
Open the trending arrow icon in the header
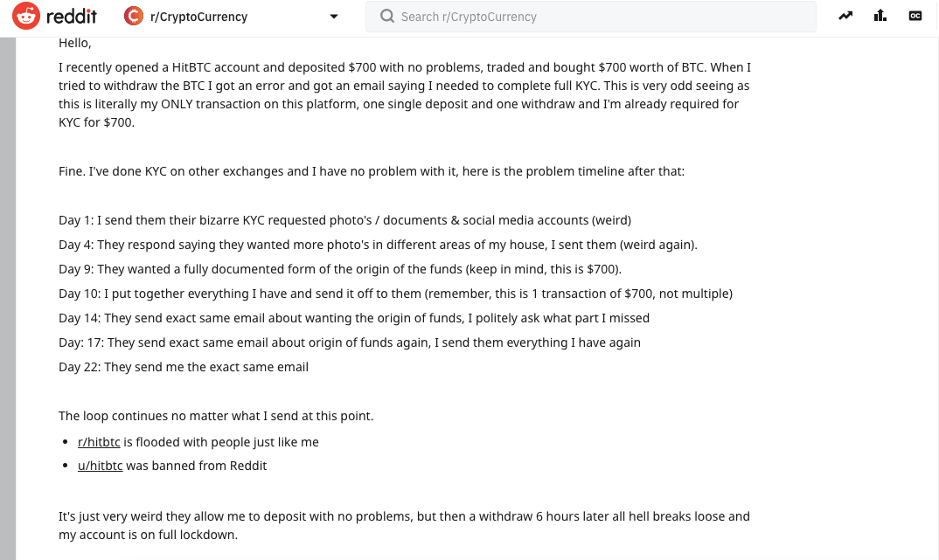point(845,16)
